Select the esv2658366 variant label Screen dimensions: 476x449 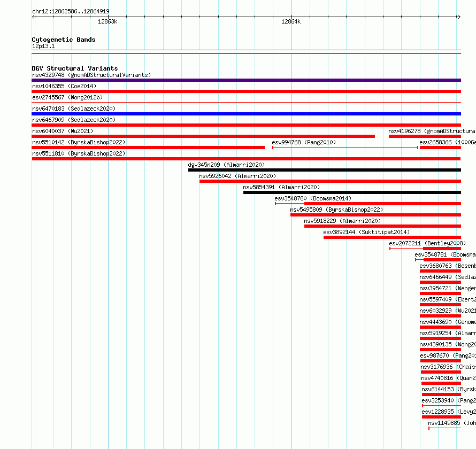click(448, 142)
